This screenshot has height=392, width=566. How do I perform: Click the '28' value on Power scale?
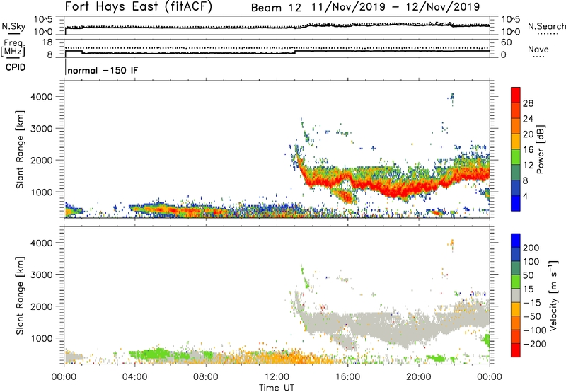(x=528, y=103)
